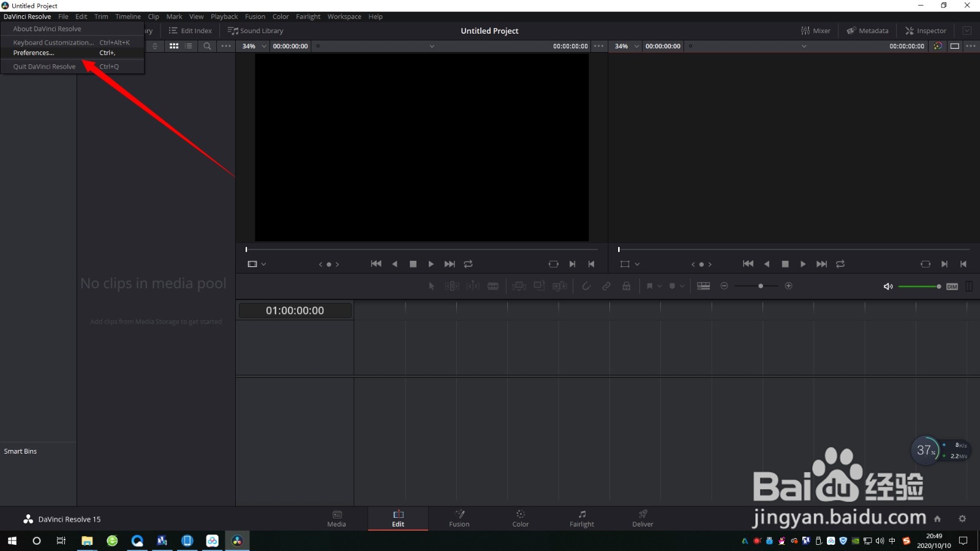This screenshot has width=980, height=551.
Task: Open Timeline View Options icon
Action: [704, 286]
